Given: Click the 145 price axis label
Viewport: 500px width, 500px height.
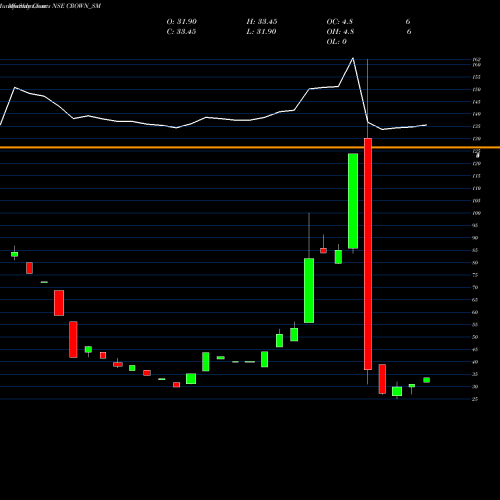Looking at the screenshot, I should (477, 102).
